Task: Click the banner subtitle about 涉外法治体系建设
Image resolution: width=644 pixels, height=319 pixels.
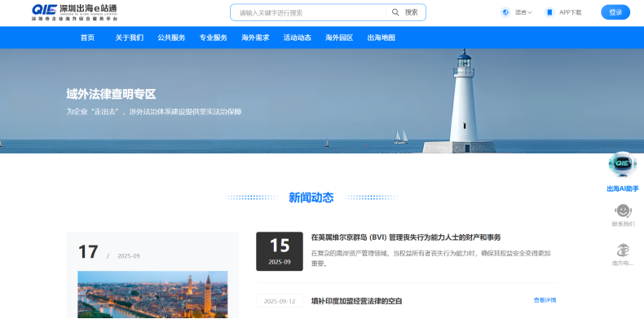Action: (153, 112)
